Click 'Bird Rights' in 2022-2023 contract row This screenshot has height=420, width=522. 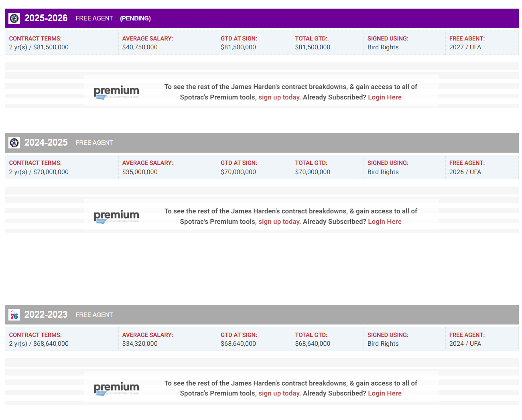tap(383, 344)
